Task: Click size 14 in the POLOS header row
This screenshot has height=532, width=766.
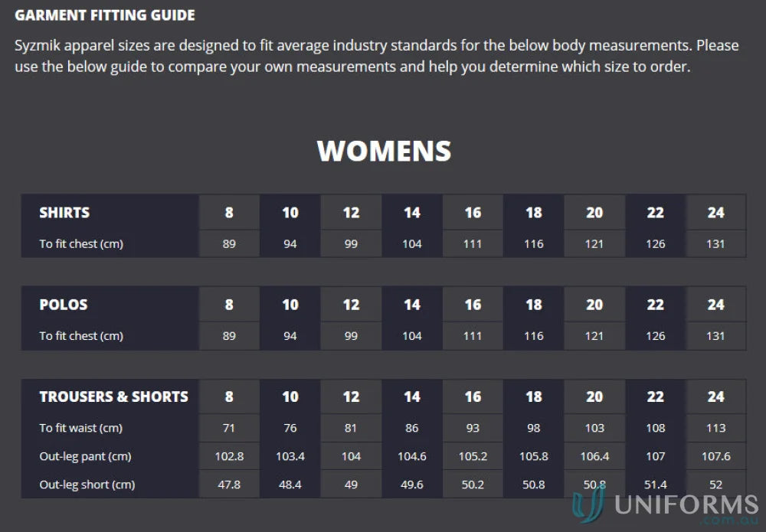Action: (x=412, y=305)
